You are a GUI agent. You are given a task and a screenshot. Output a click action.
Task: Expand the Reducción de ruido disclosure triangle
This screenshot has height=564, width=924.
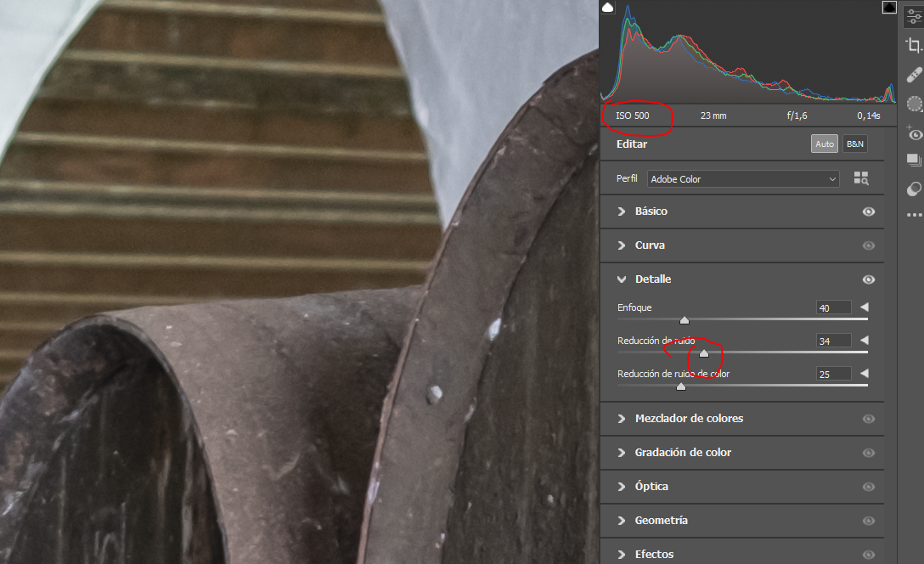(x=865, y=340)
